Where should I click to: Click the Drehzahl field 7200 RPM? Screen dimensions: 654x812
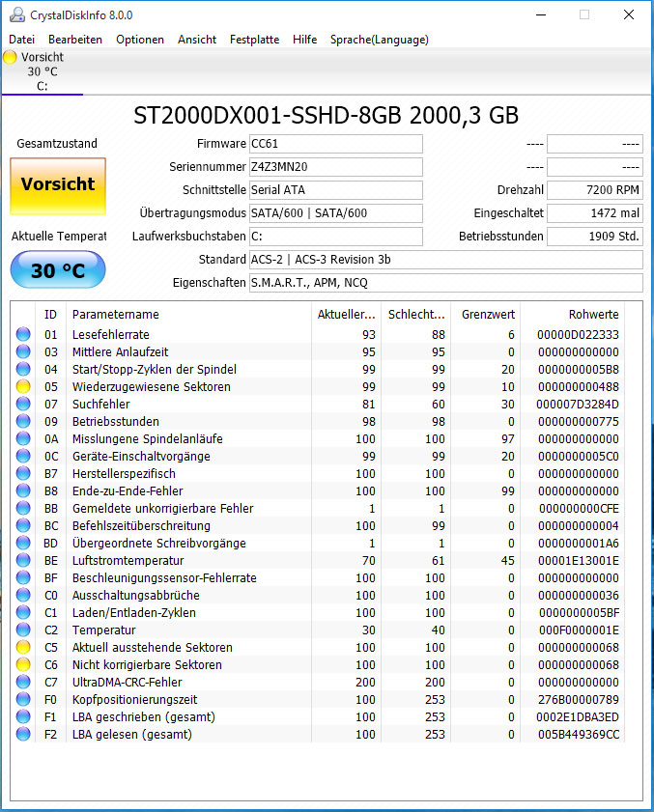pos(595,190)
